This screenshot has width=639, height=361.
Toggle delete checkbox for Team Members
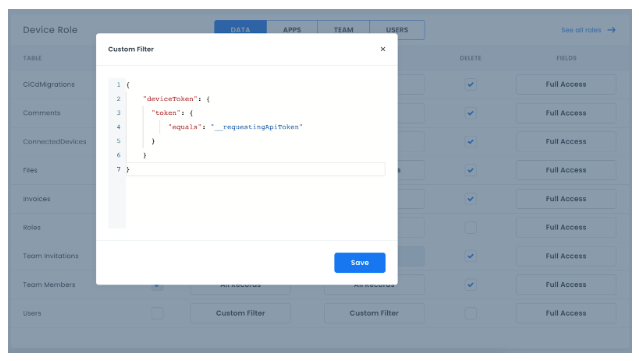pyautogui.click(x=471, y=285)
